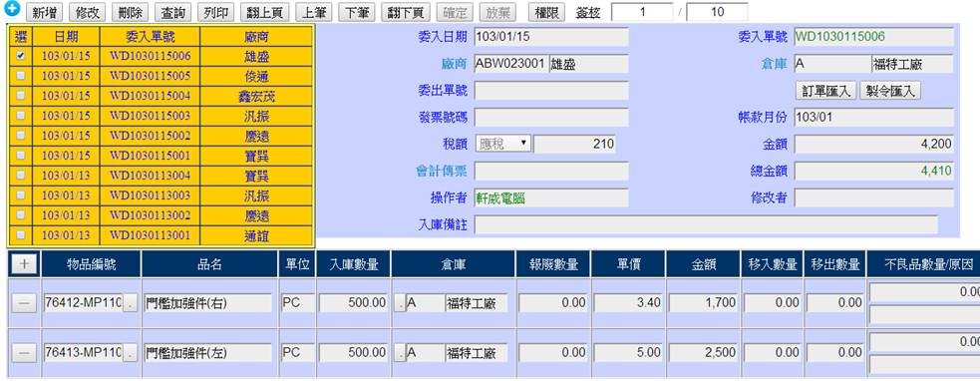Click the 品名 field 門檻加強件(右)
980x381 pixels.
pyautogui.click(x=207, y=303)
